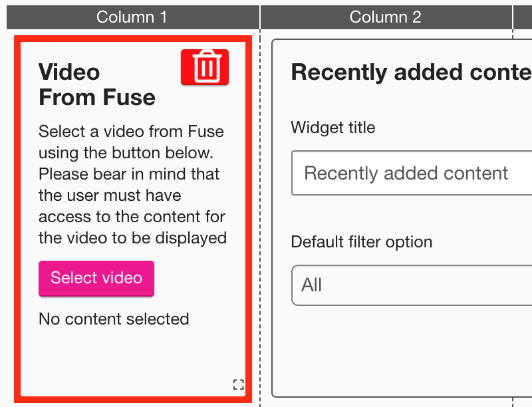Click the partially visible third column header

523,17
